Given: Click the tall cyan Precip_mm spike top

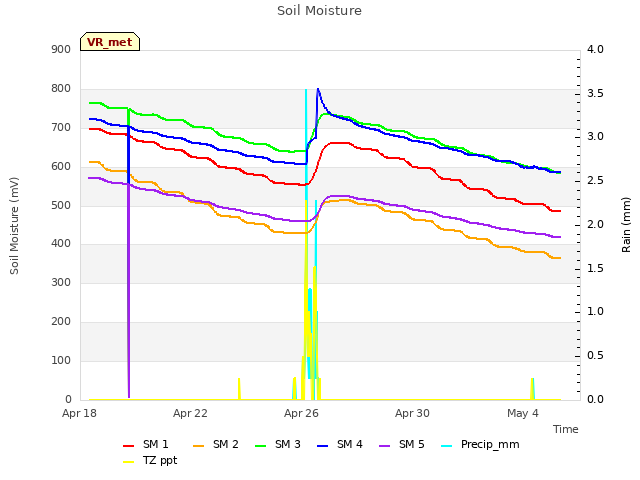Looking at the screenshot, I should 306,90.
